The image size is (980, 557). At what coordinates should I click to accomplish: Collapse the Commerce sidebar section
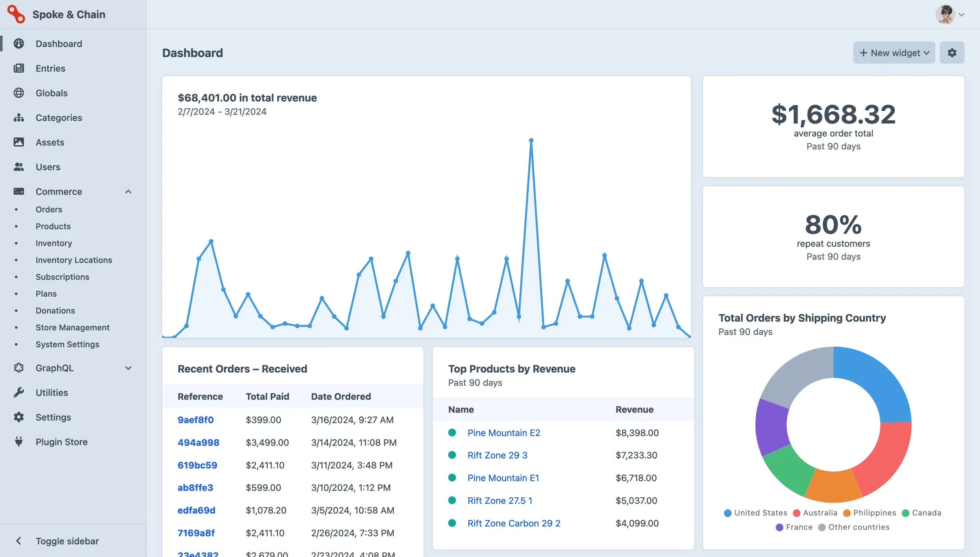(128, 191)
